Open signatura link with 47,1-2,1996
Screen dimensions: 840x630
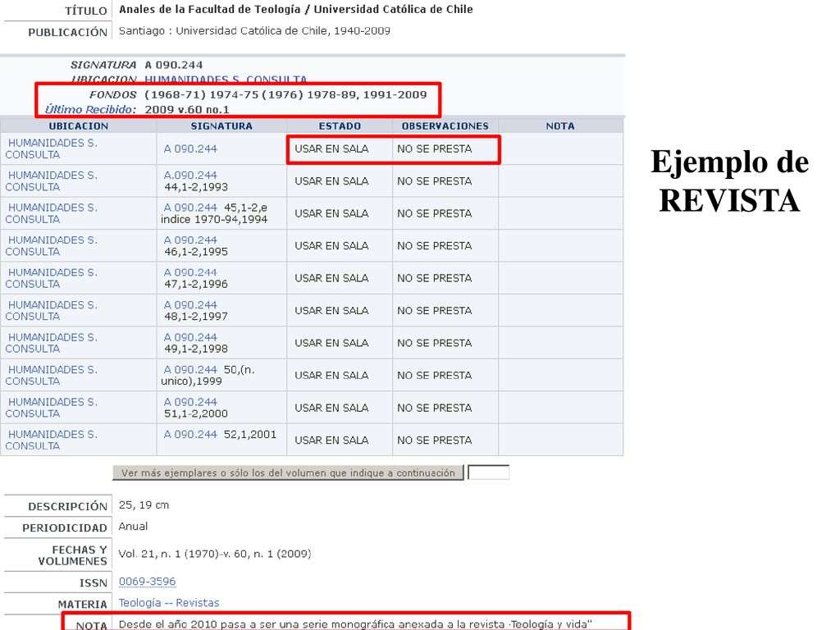(190, 272)
